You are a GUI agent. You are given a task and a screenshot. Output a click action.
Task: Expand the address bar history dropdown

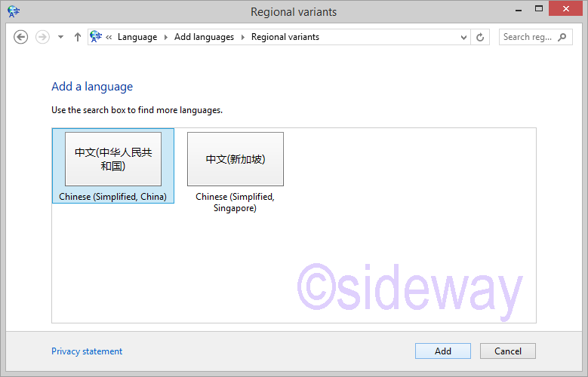[463, 37]
